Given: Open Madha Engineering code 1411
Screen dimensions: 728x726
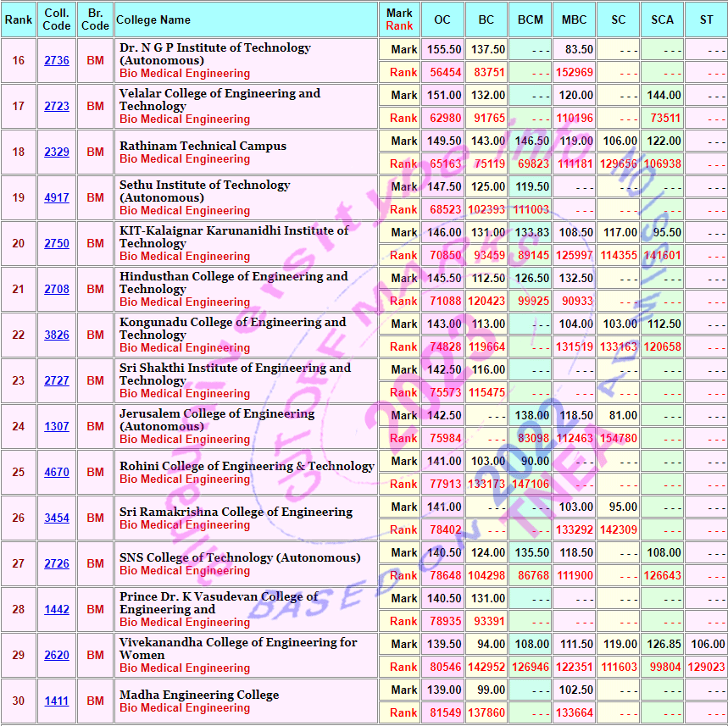Looking at the screenshot, I should 57,701.
